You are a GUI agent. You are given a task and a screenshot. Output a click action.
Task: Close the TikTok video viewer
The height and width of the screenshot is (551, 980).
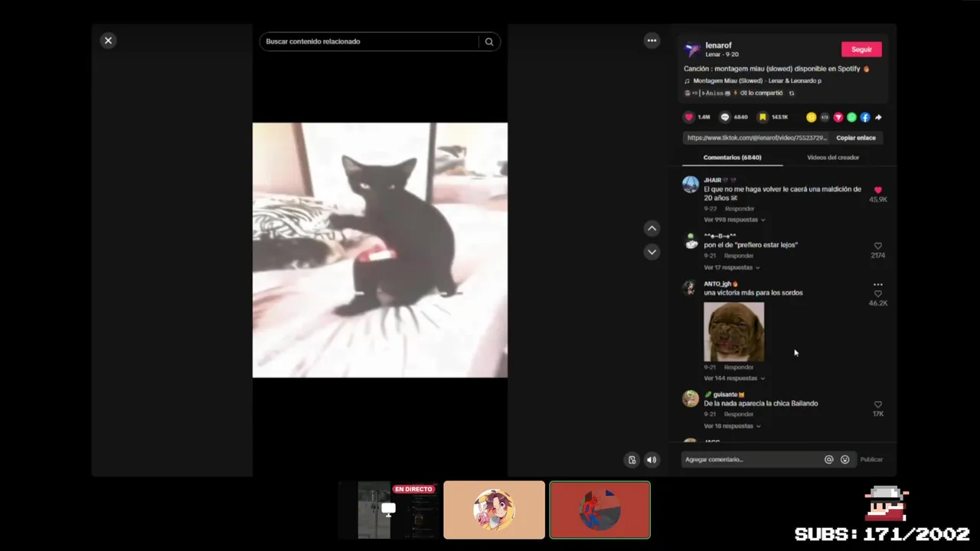point(108,41)
